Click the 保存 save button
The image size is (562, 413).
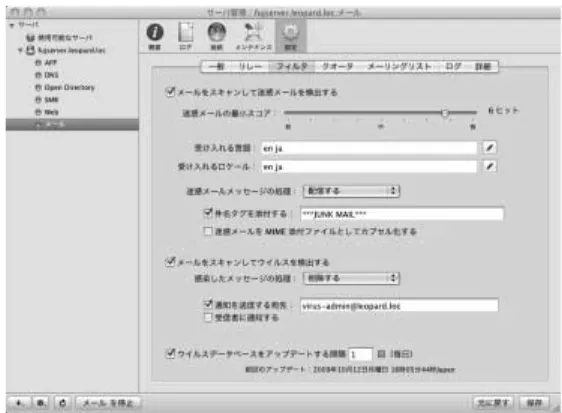pos(534,403)
